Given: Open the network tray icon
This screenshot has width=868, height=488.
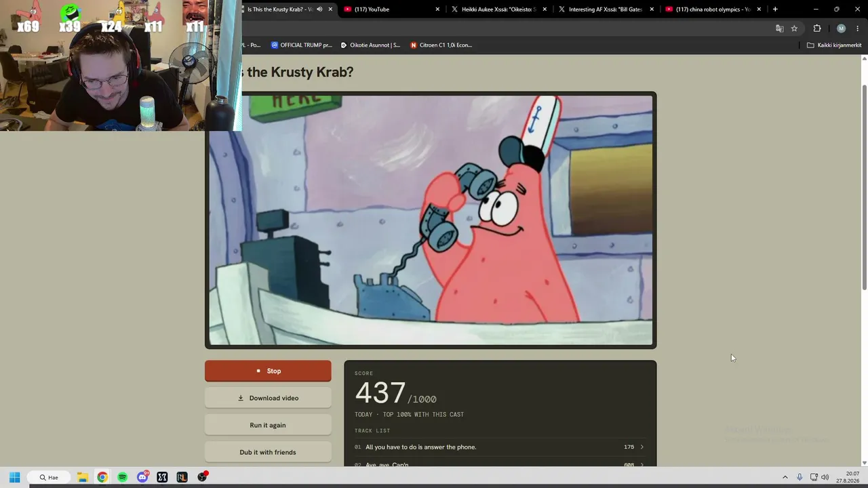Looking at the screenshot, I should [814, 477].
